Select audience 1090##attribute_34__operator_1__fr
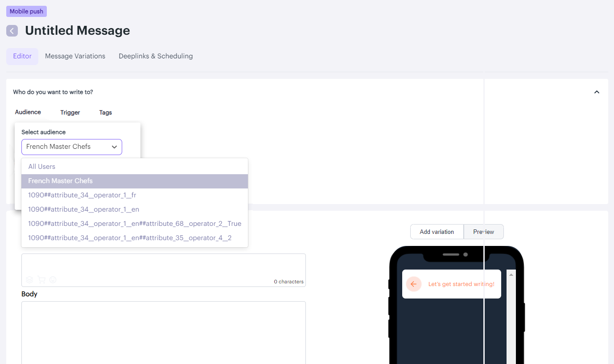 [135, 195]
